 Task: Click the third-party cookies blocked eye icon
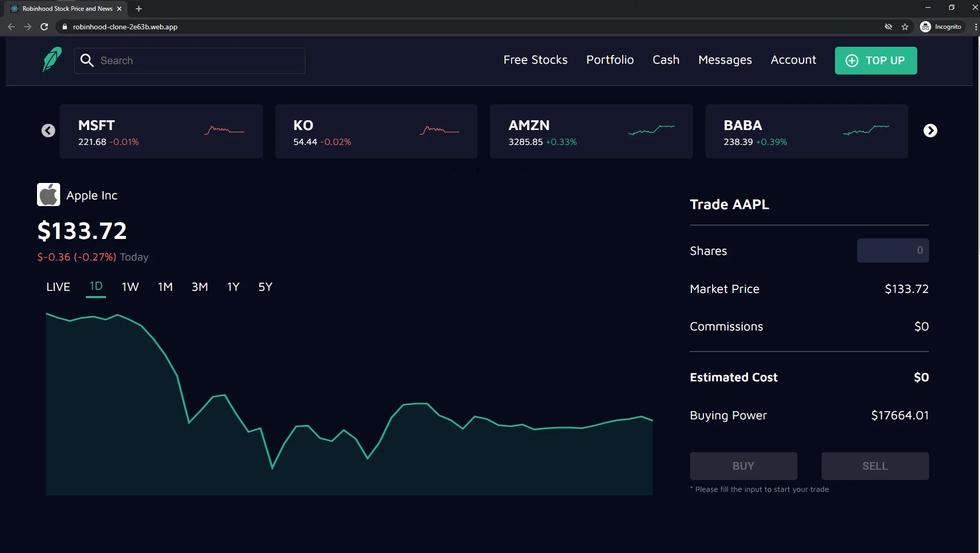click(x=888, y=27)
